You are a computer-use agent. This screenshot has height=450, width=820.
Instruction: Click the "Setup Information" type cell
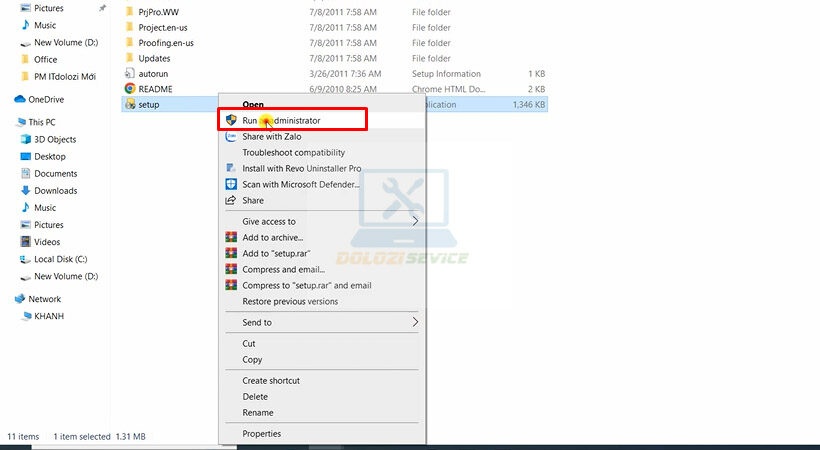(446, 74)
